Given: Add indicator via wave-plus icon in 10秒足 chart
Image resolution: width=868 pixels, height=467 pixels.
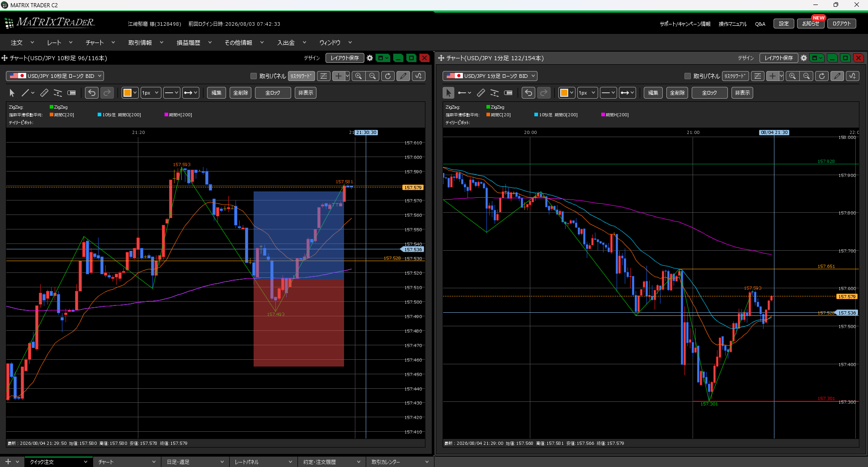Looking at the screenshot, I should tap(419, 76).
